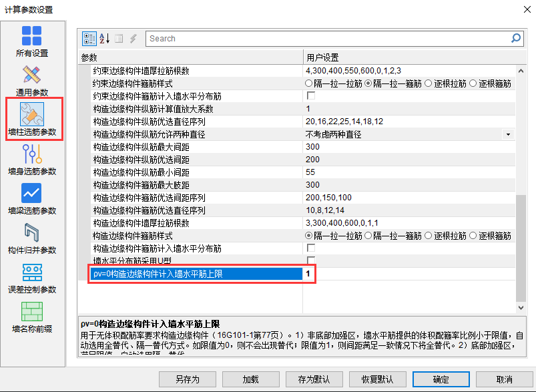Edit value 200,150,100
Image resolution: width=536 pixels, height=392 pixels.
(x=409, y=198)
